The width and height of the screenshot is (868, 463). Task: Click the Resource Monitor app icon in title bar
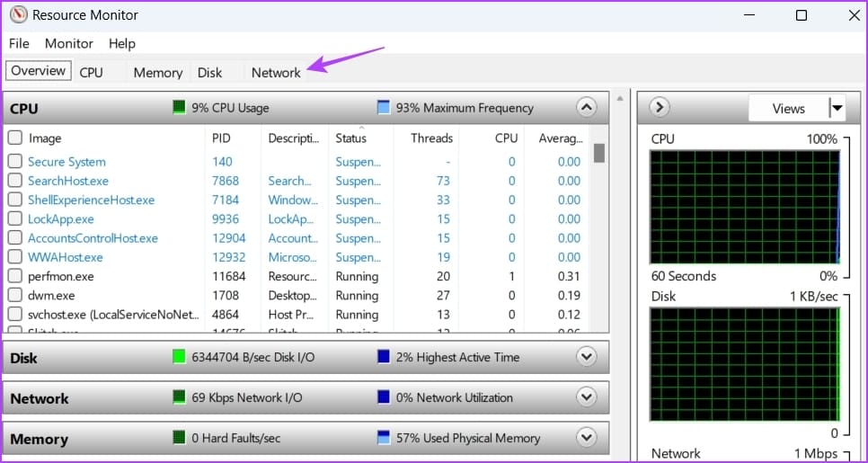click(x=18, y=15)
